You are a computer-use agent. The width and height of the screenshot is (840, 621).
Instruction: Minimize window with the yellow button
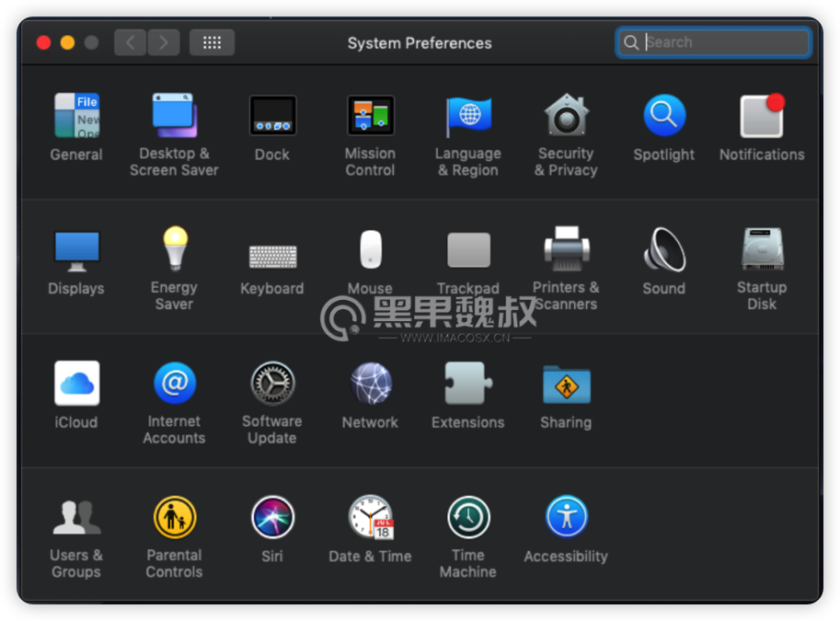pos(67,42)
